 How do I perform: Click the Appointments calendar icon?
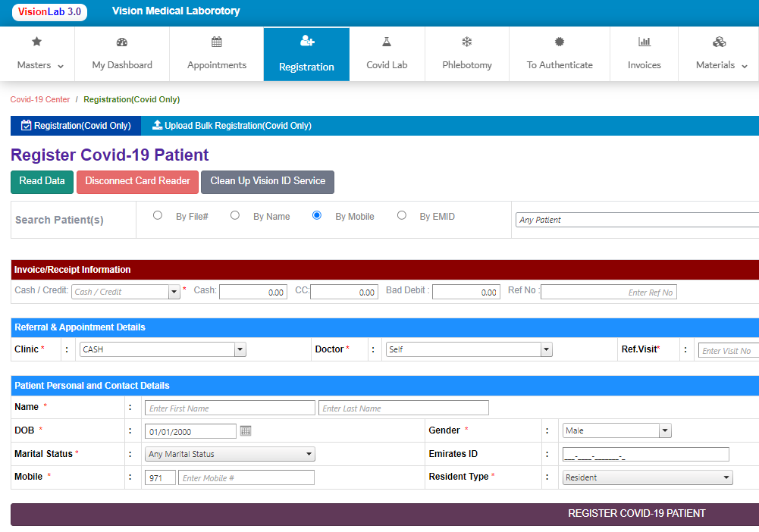coord(217,42)
